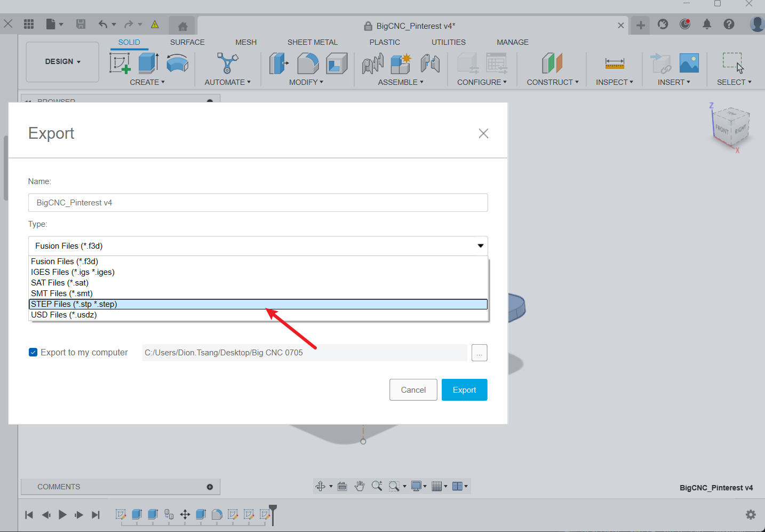Choose SAT Files option in list
765x532 pixels.
pyautogui.click(x=258, y=283)
